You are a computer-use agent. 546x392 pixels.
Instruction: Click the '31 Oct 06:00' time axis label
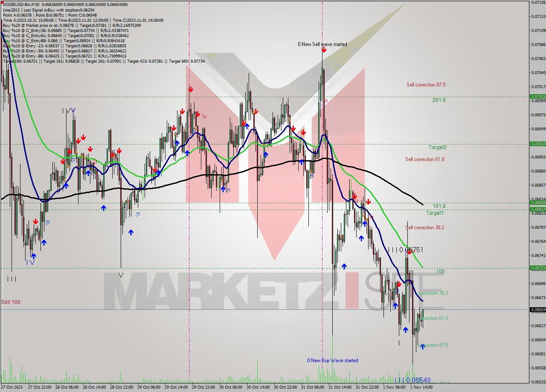[x=312, y=387]
